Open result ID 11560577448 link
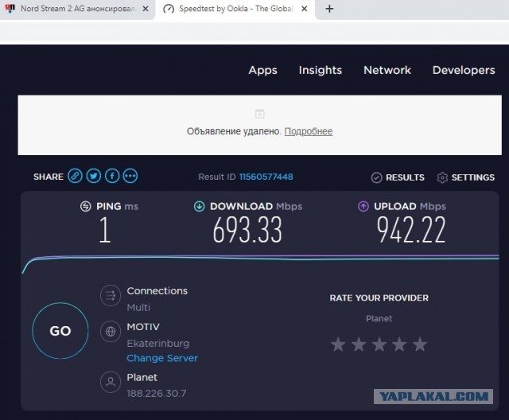Screen dimensions: 509x420 click(266, 177)
